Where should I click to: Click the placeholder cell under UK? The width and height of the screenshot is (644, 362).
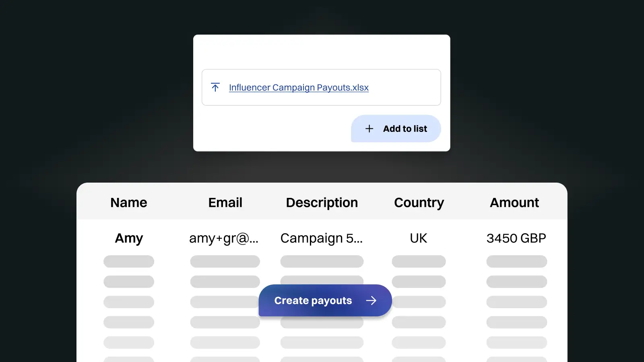click(419, 261)
